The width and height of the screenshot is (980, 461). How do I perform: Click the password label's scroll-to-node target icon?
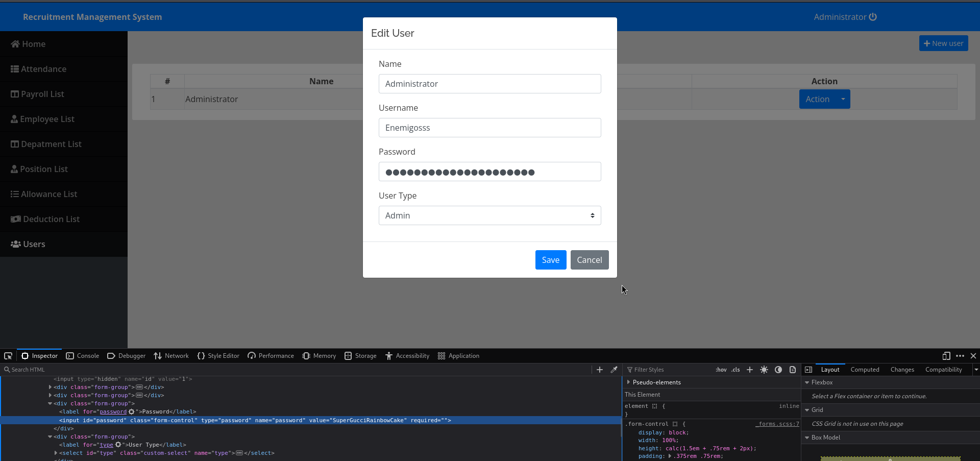coord(132,412)
